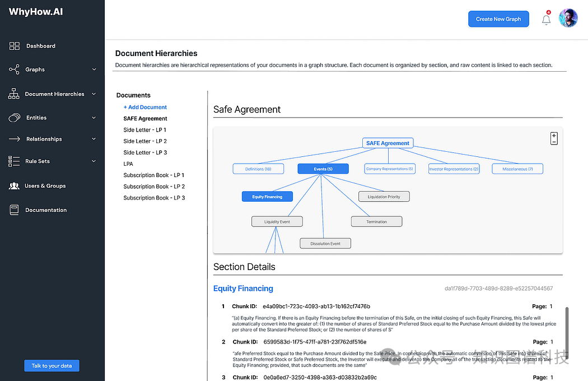Click the Document Hierarchies tree icon

pos(14,94)
